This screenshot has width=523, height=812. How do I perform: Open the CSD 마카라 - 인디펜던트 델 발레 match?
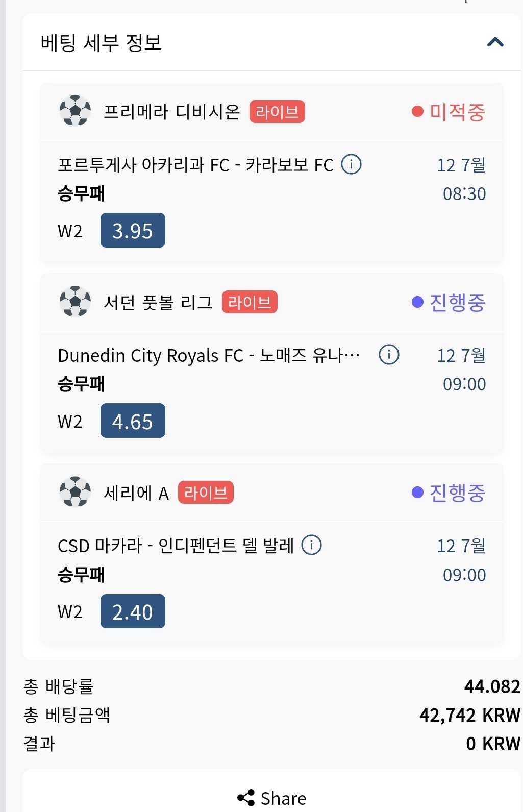(x=176, y=546)
